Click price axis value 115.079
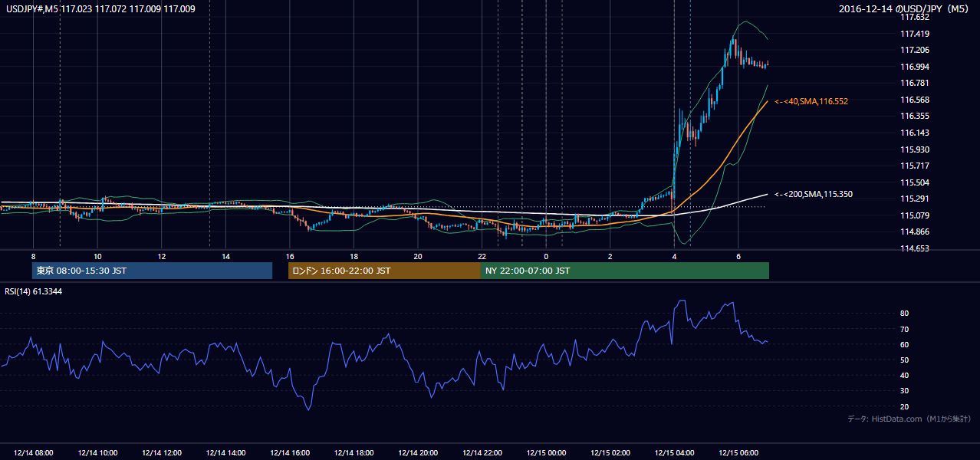 pos(916,215)
